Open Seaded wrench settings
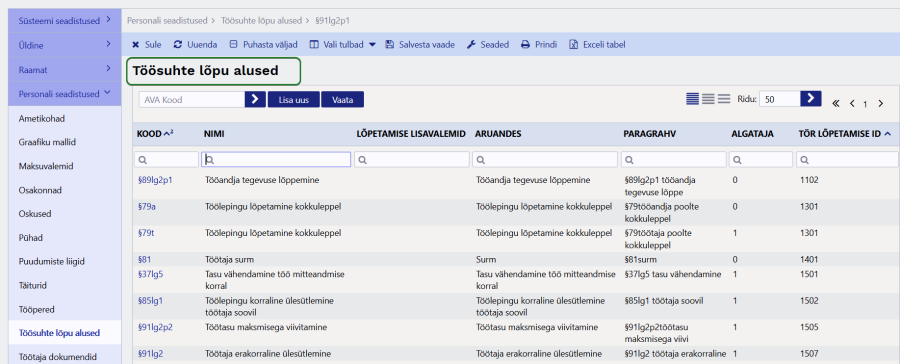 [487, 44]
